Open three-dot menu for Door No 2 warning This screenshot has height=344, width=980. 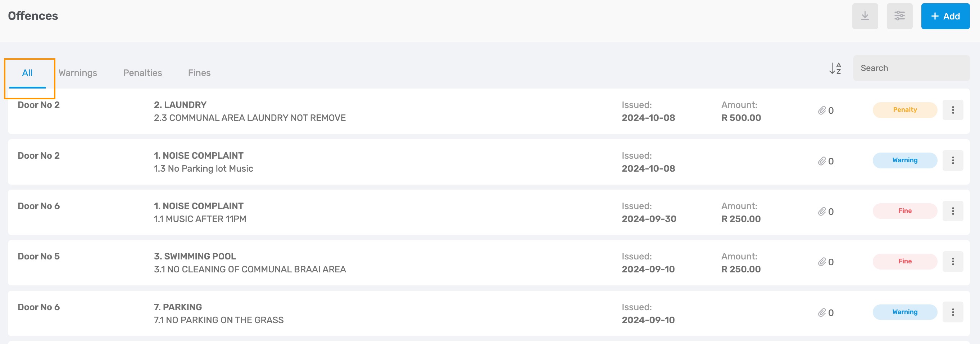pos(953,160)
